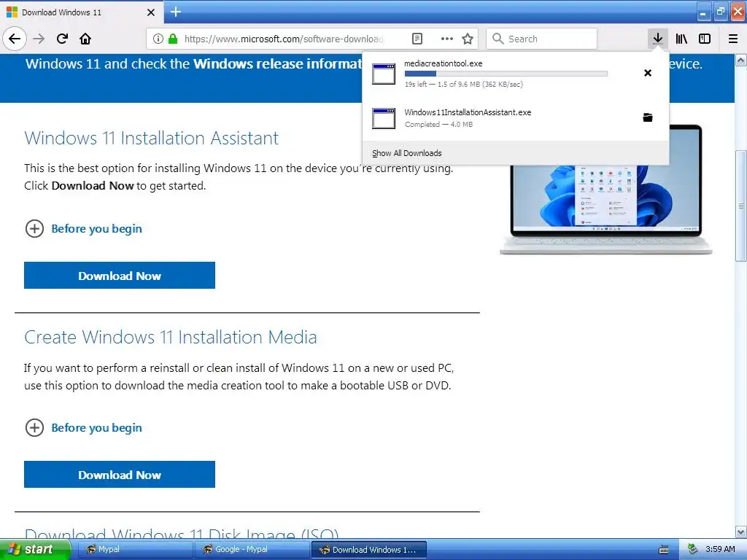Image resolution: width=747 pixels, height=560 pixels.
Task: Toggle reader view in address bar
Action: coord(417,39)
